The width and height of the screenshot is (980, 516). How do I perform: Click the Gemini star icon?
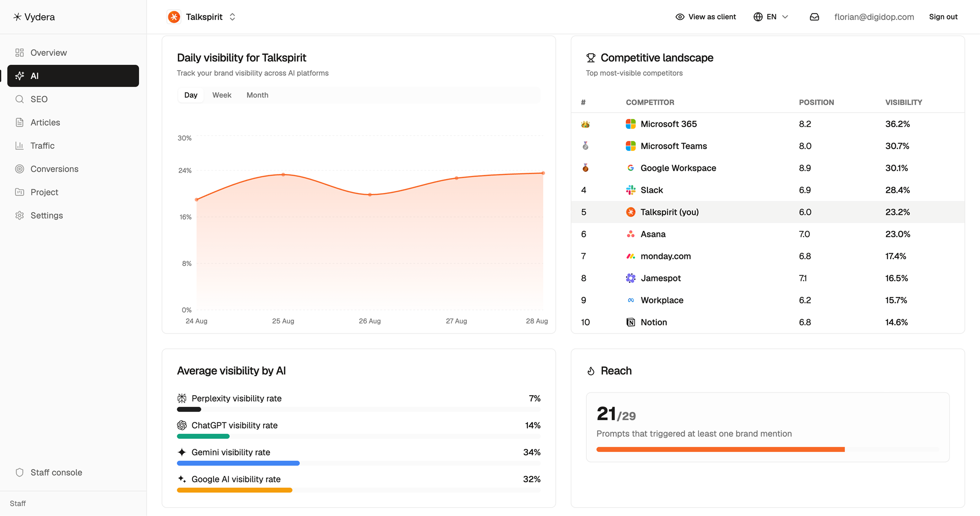[182, 452]
